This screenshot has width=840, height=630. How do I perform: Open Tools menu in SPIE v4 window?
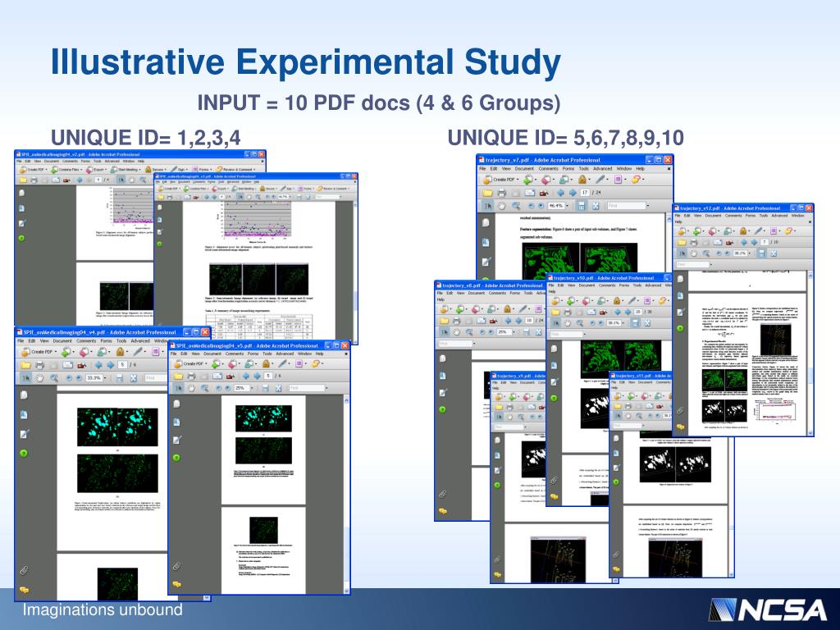(x=121, y=340)
